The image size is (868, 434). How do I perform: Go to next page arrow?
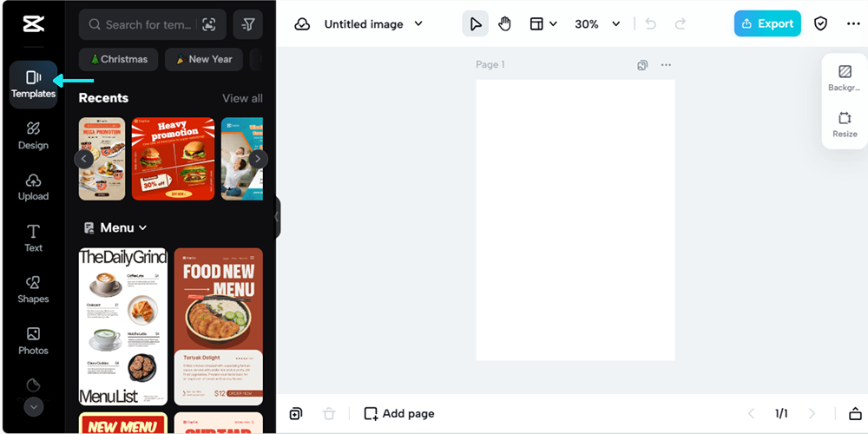tap(812, 413)
